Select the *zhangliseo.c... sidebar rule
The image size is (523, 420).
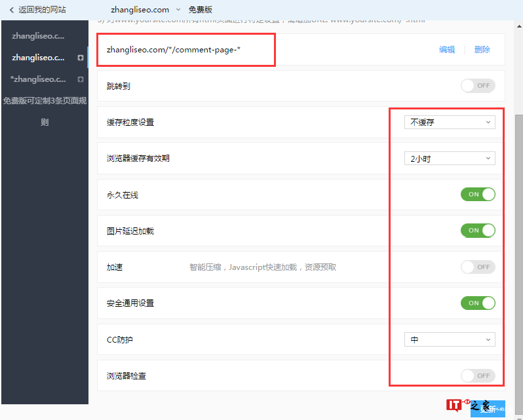pos(38,79)
